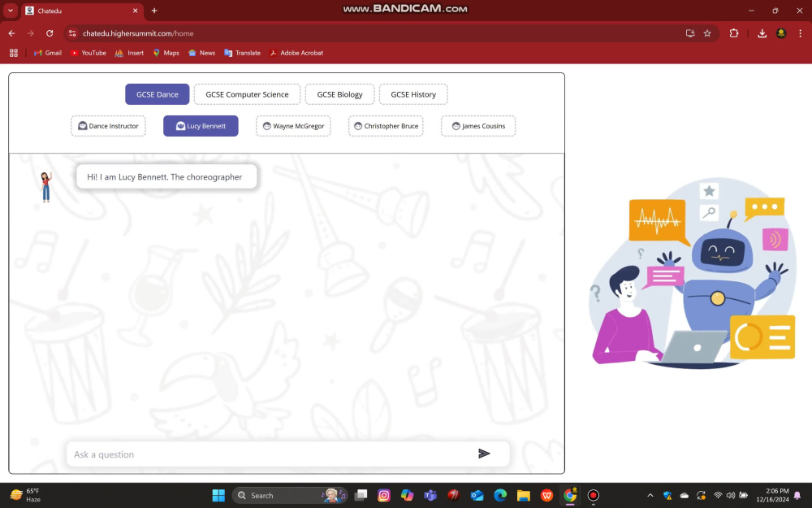Chat with the Dance Instructor persona
The image size is (812, 508).
click(x=108, y=126)
